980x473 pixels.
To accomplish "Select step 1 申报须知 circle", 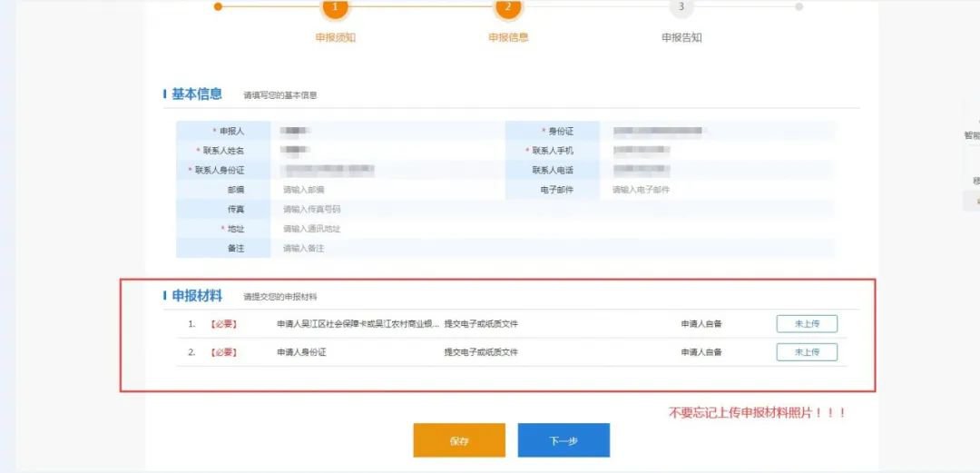I will point(335,6).
